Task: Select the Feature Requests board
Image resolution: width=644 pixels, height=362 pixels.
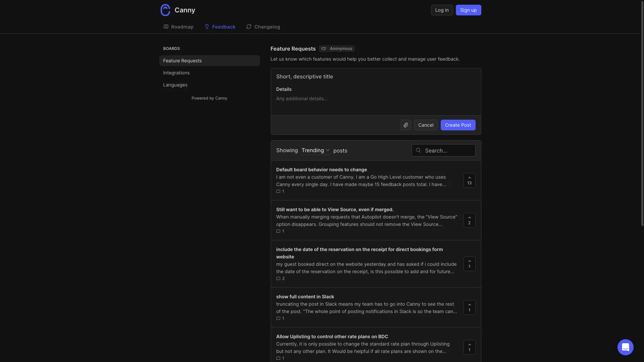Action: (182, 61)
